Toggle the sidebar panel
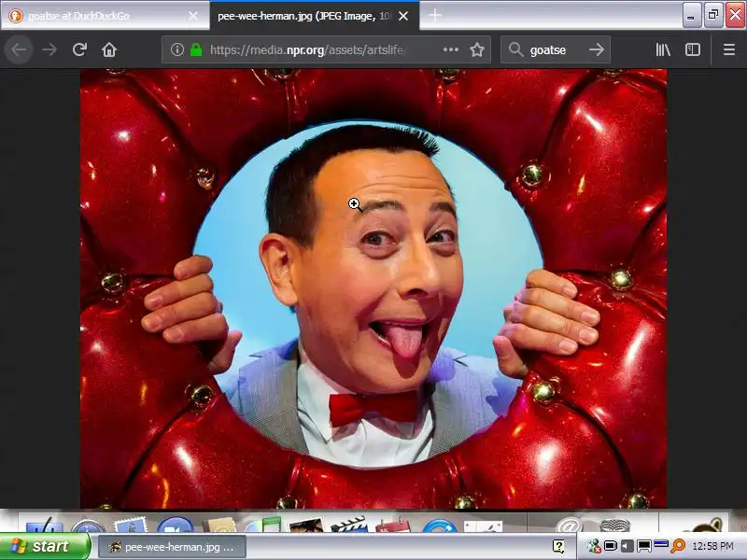 point(693,49)
